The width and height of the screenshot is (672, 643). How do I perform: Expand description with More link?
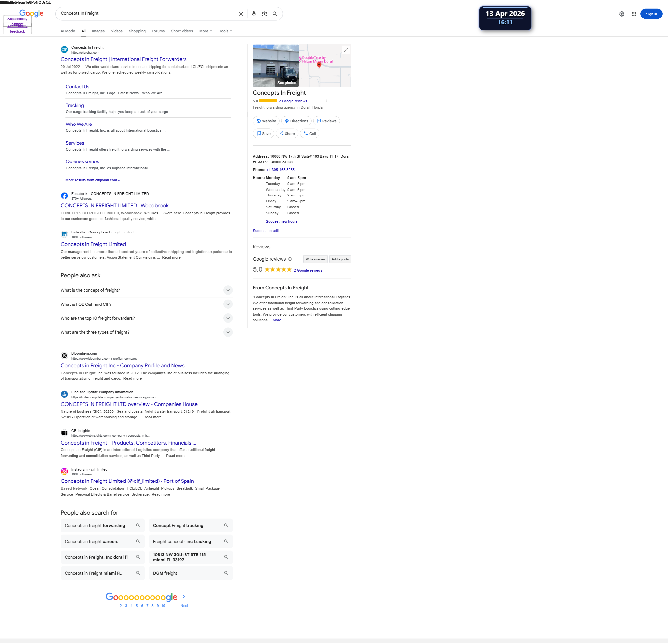click(277, 320)
